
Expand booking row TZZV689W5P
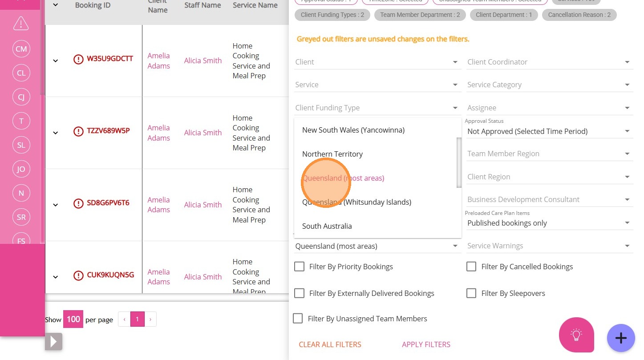[56, 133]
